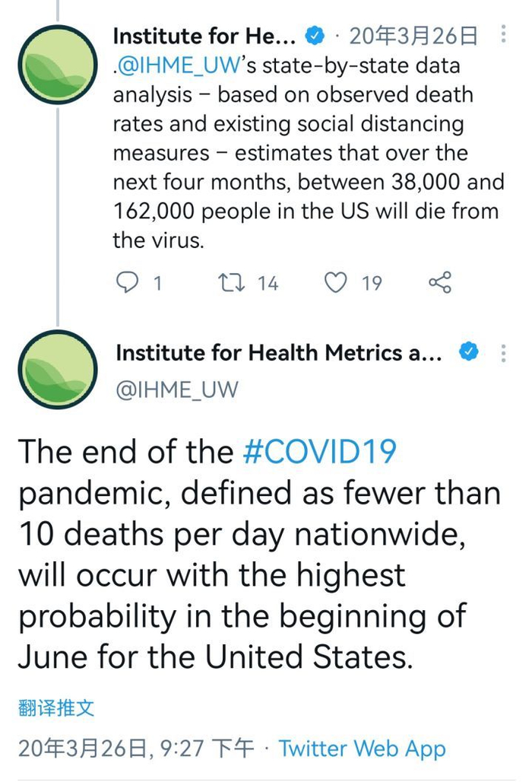Tap the top tweet's IHME profile avatar
Viewport: 532px width, 782px height.
click(57, 64)
